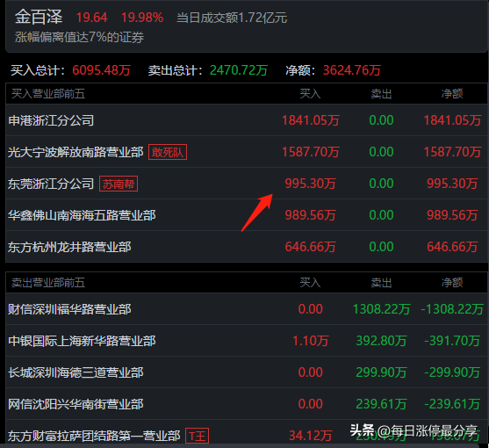Click 光大宁波 buy amount 1587.70万
This screenshot has height=448, width=489.
tap(311, 152)
